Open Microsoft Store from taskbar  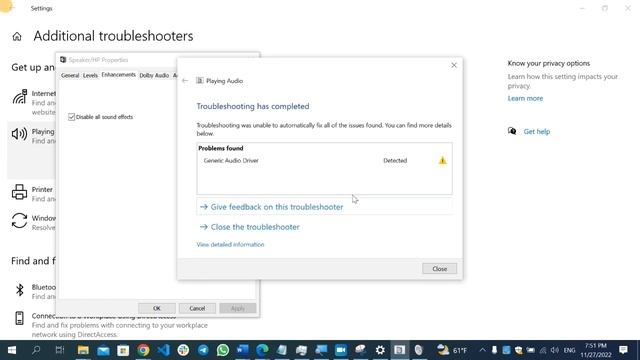coord(123,350)
